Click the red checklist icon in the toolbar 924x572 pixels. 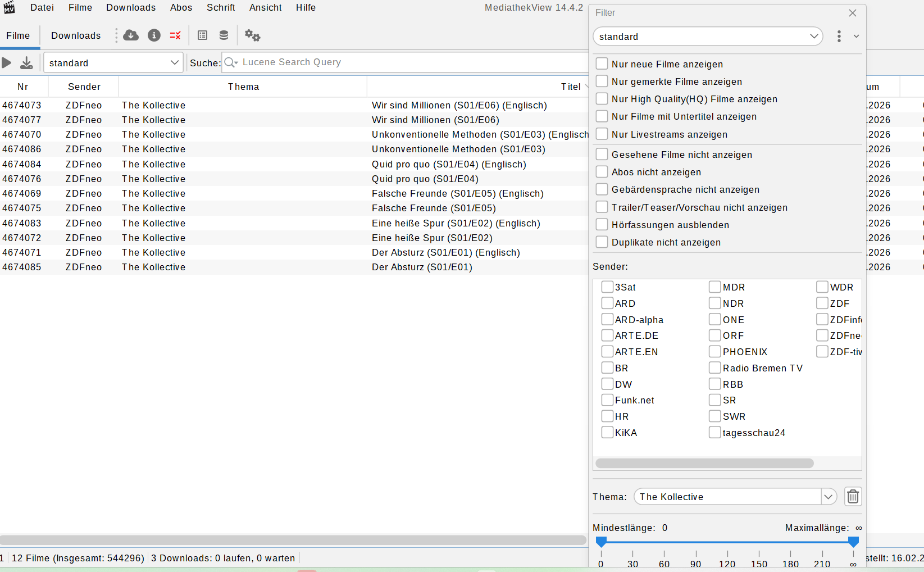coord(175,35)
